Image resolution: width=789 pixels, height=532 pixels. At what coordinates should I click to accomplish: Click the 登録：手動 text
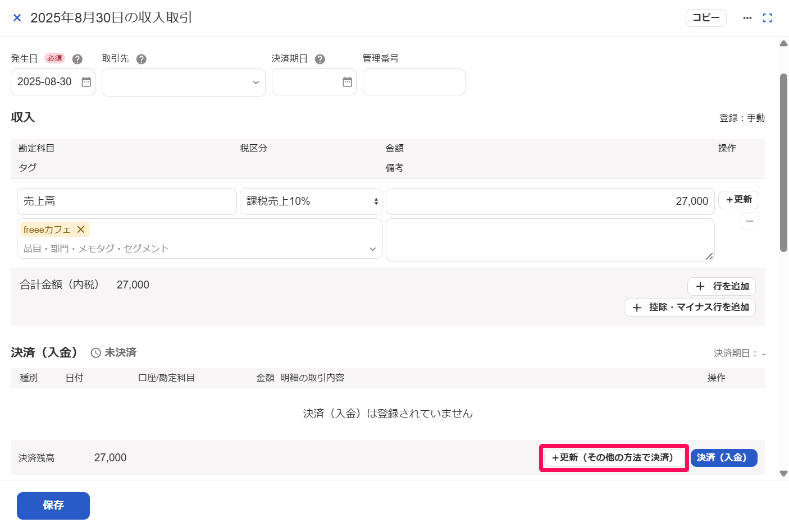(x=742, y=118)
